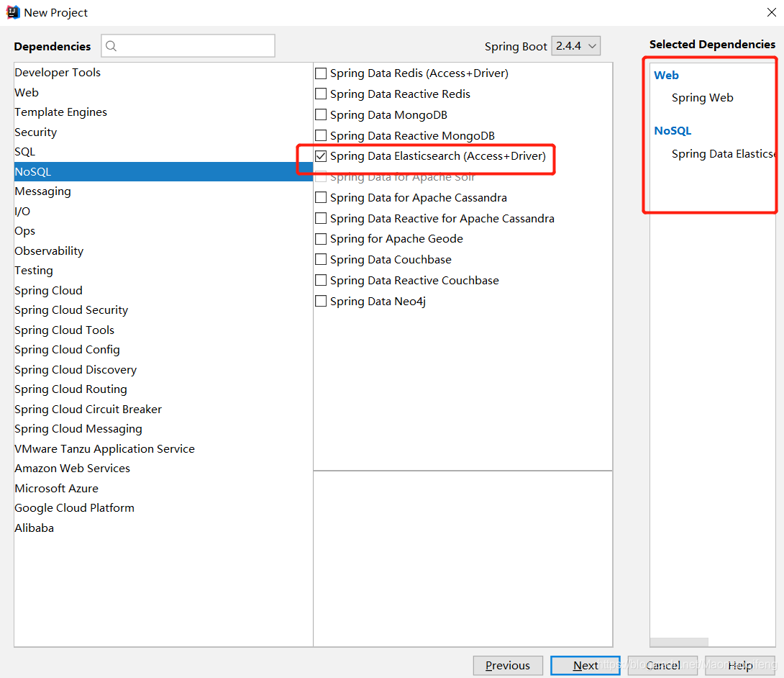Select Spring Cloud Messaging category
This screenshot has height=678, width=784.
163,429
